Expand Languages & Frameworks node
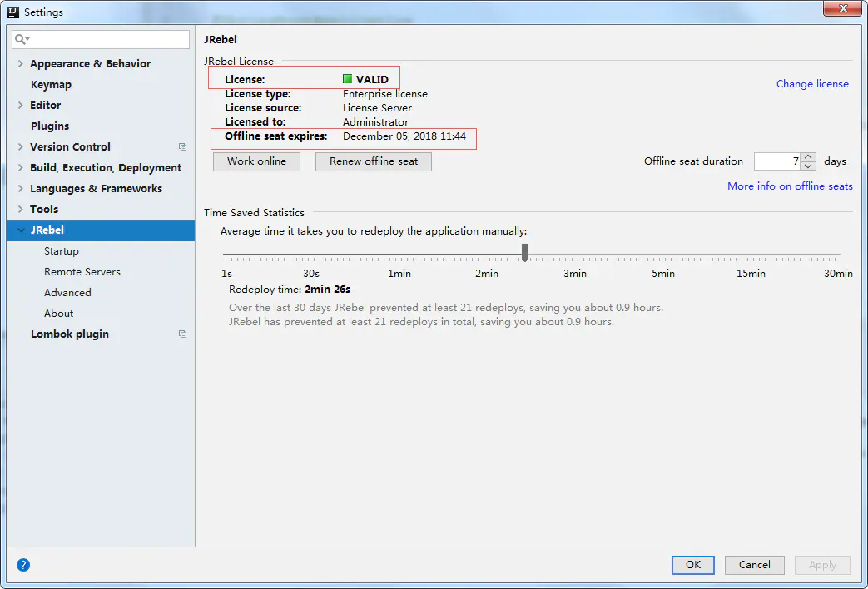Viewport: 868px width, 589px height. coord(21,188)
